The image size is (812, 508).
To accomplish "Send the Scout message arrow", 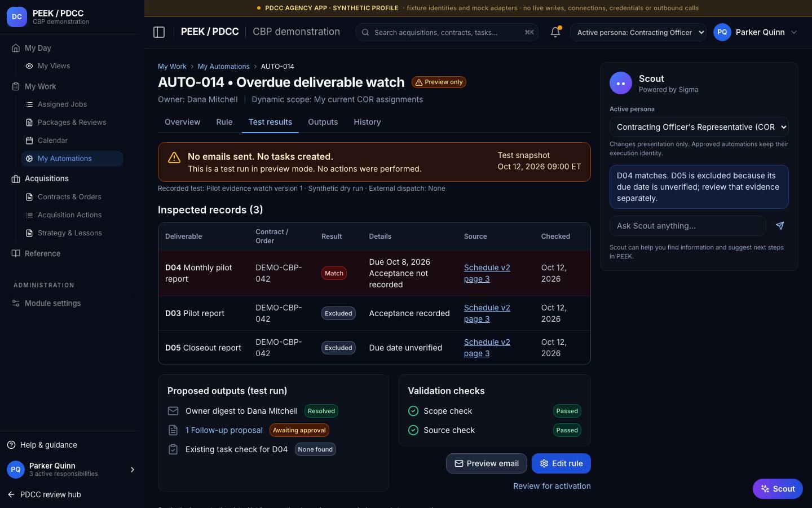I will tap(780, 226).
